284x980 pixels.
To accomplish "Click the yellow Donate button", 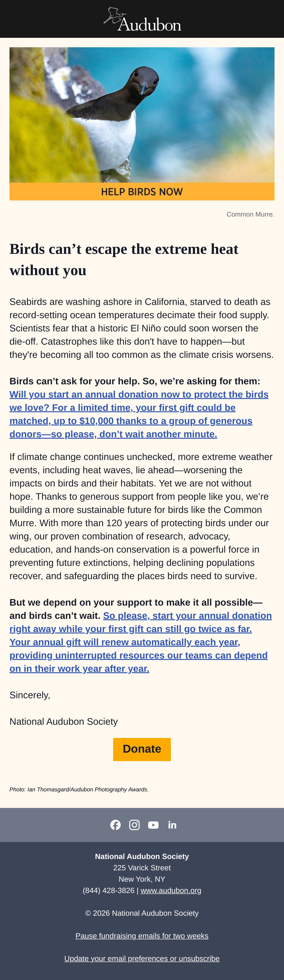I will (x=142, y=749).
